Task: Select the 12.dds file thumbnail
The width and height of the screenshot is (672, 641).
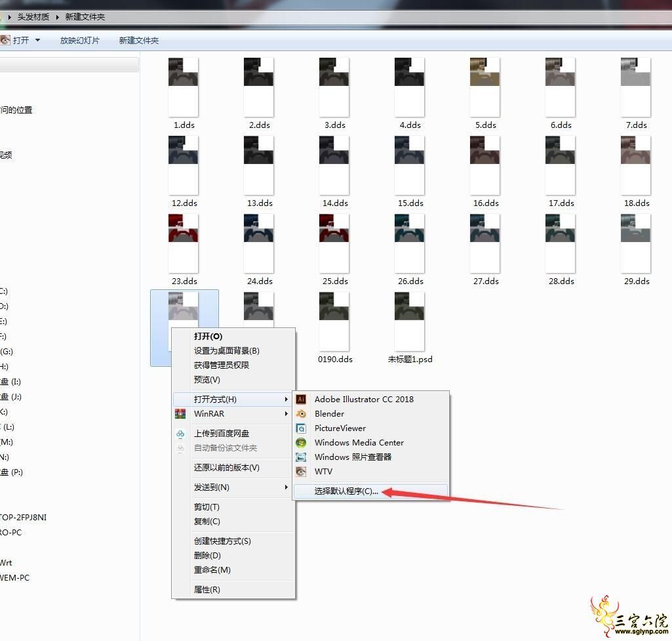Action: coord(184,165)
